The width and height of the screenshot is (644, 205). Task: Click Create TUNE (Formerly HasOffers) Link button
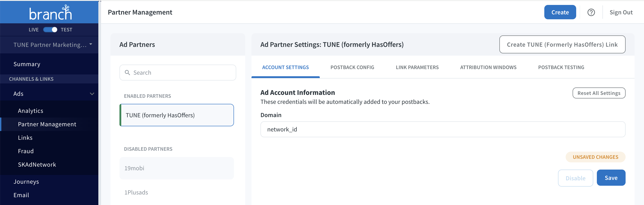[562, 44]
